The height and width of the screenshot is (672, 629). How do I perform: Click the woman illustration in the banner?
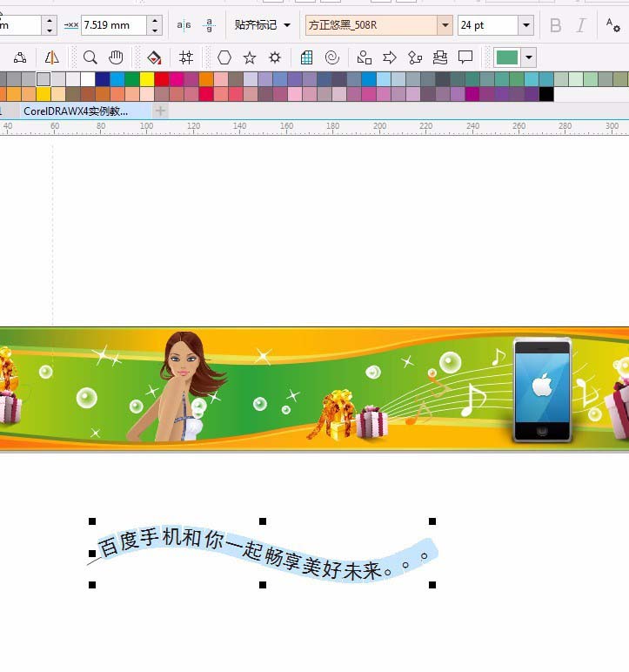(177, 386)
